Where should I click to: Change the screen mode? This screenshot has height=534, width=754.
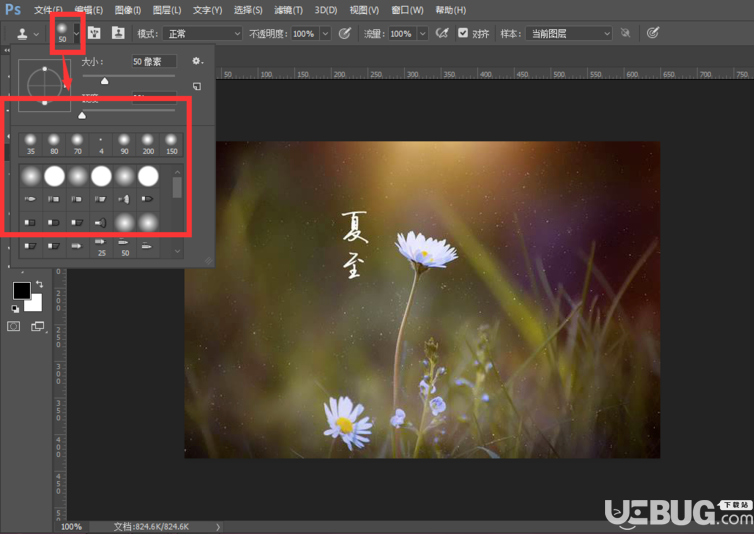[38, 327]
